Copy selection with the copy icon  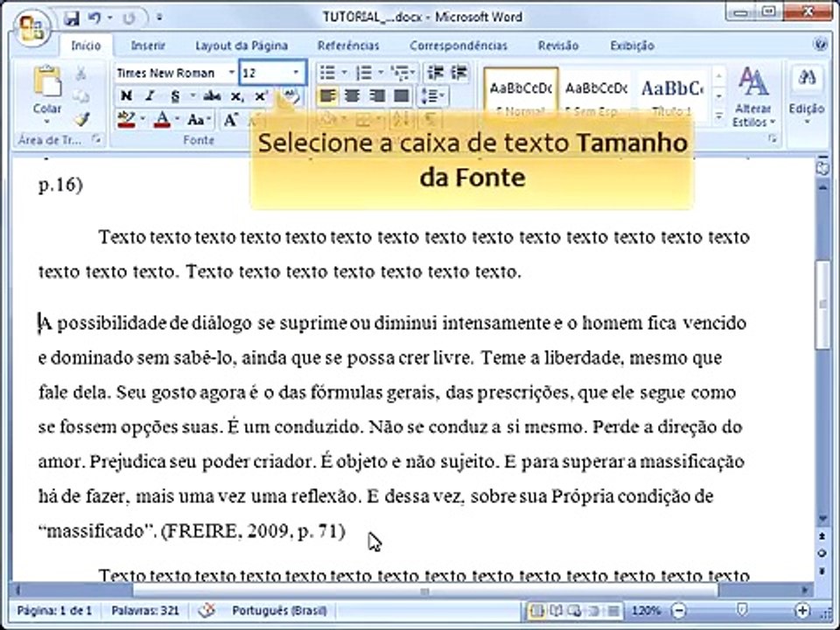click(81, 96)
